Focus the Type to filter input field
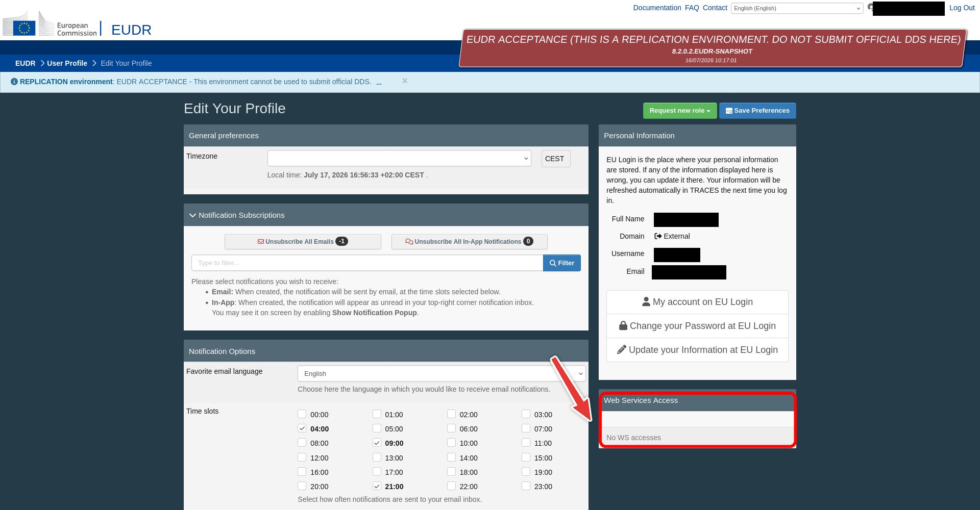This screenshot has width=980, height=510. point(367,263)
